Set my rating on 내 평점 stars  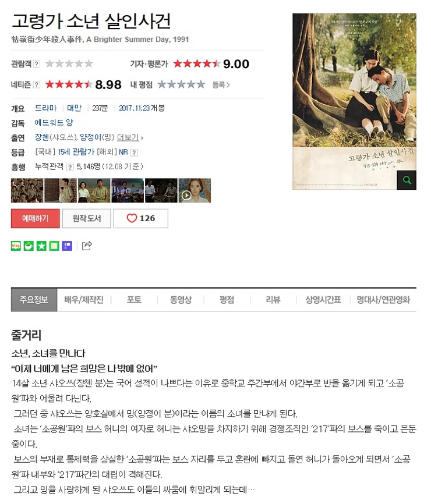(181, 84)
